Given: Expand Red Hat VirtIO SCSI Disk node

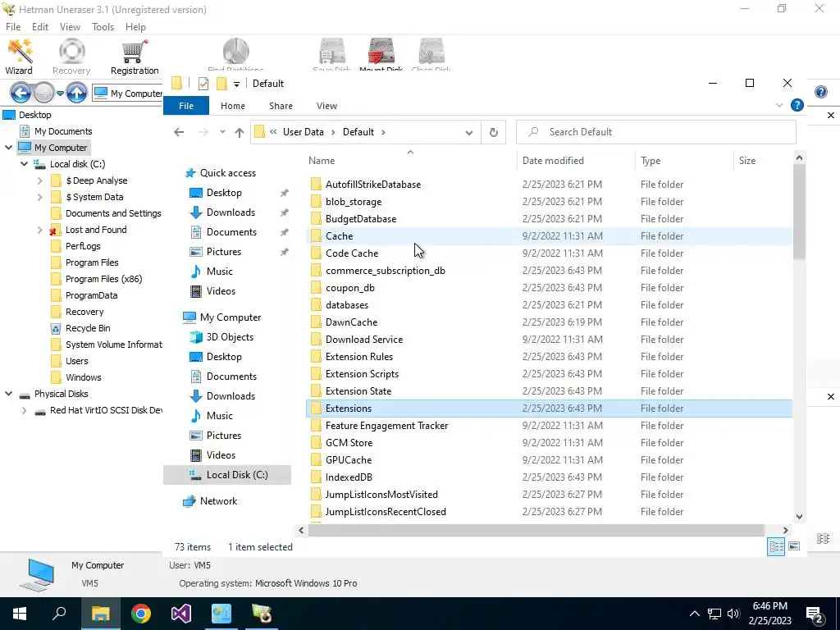Looking at the screenshot, I should coord(24,411).
